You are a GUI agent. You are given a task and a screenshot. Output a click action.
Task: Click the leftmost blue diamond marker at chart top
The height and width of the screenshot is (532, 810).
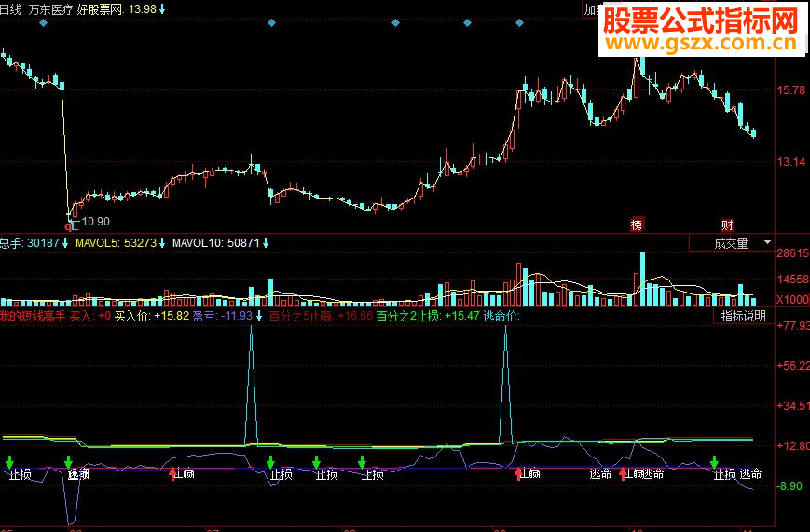coord(44,22)
